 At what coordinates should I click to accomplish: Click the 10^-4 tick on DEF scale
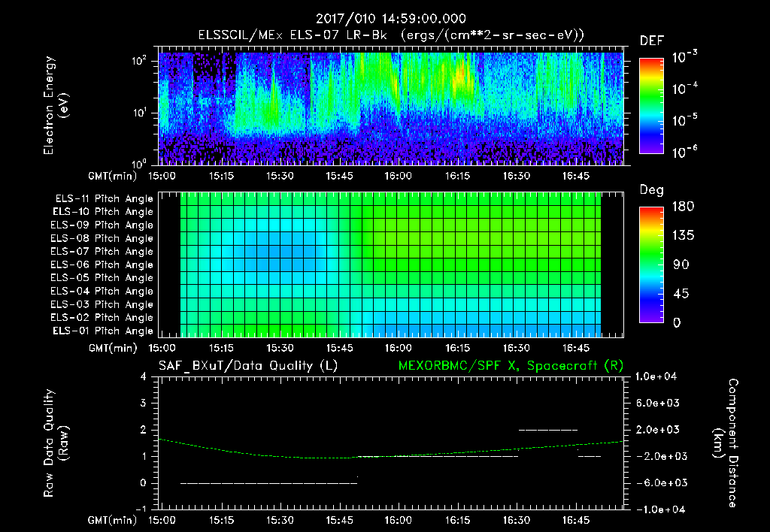684,89
